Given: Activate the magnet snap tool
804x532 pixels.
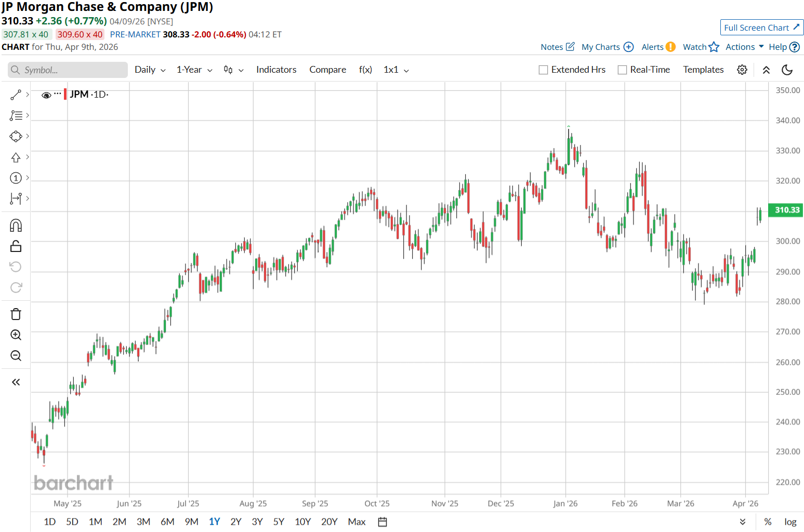Looking at the screenshot, I should click(x=16, y=225).
